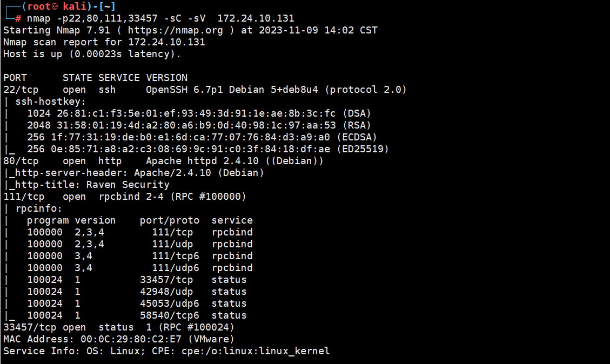The height and width of the screenshot is (364, 610).
Task: Select the 22/tcp port line
Action: [205, 90]
